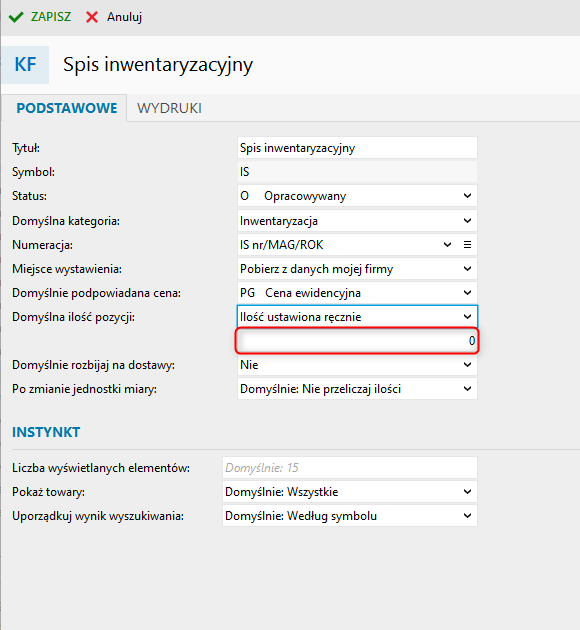Open the Miejsce wystawienia dropdown
Screen dimensions: 580x630
(467, 269)
